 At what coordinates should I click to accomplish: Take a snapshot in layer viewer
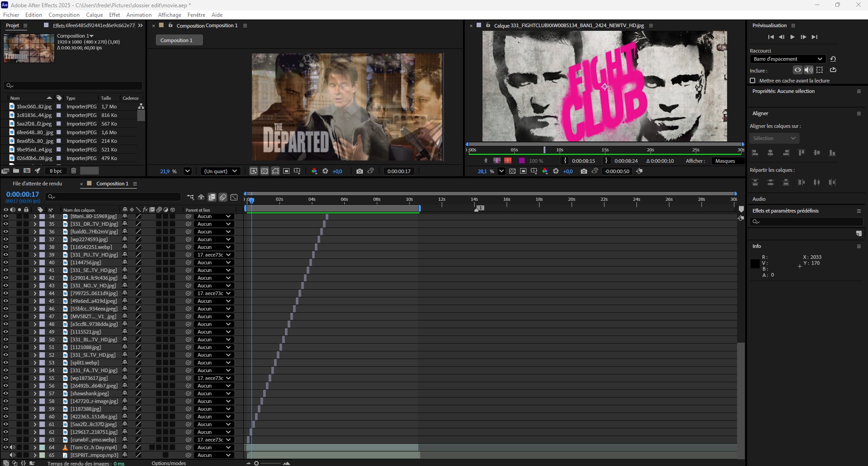584,171
